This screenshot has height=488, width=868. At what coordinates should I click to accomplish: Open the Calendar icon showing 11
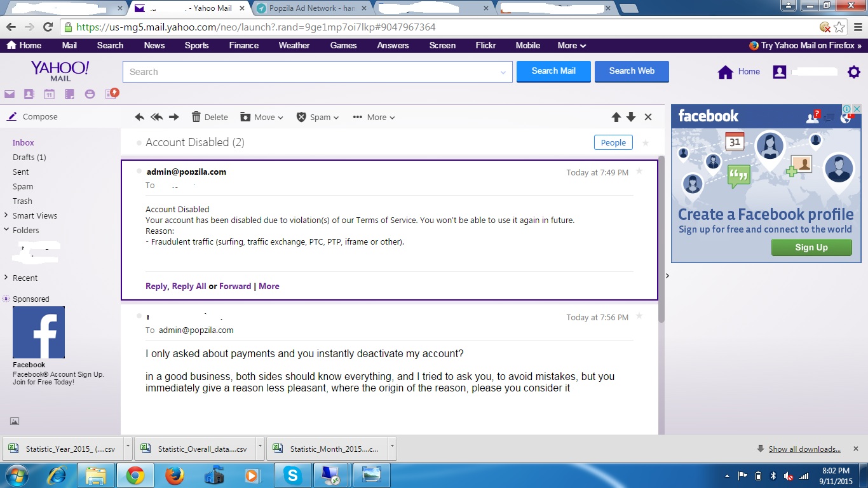point(49,94)
